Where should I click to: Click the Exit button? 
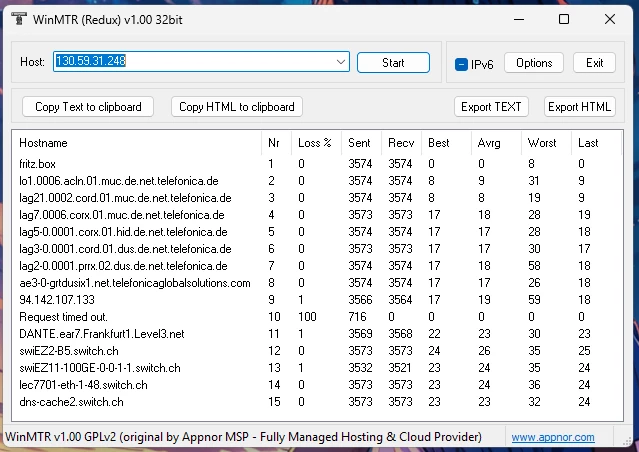pyautogui.click(x=594, y=63)
